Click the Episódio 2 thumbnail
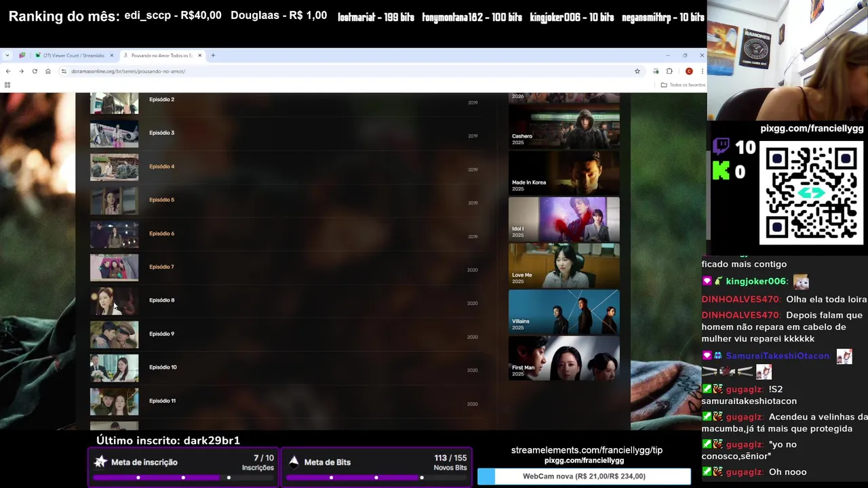This screenshot has height=488, width=868. click(x=114, y=104)
